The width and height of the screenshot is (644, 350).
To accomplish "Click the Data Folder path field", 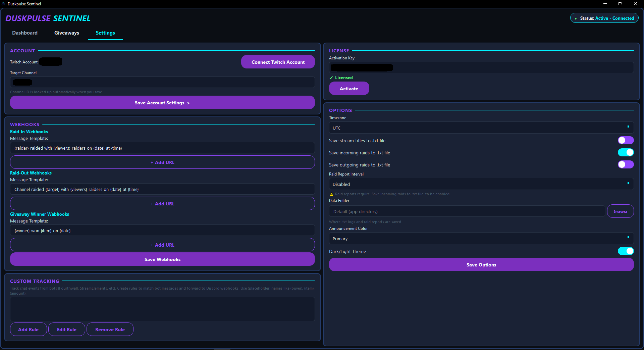I will [x=467, y=211].
